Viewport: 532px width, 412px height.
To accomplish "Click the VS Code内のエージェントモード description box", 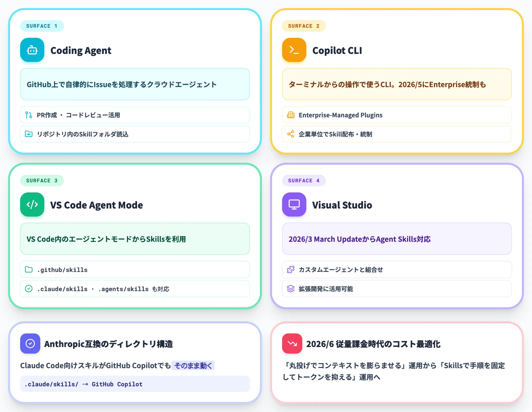I will [135, 239].
